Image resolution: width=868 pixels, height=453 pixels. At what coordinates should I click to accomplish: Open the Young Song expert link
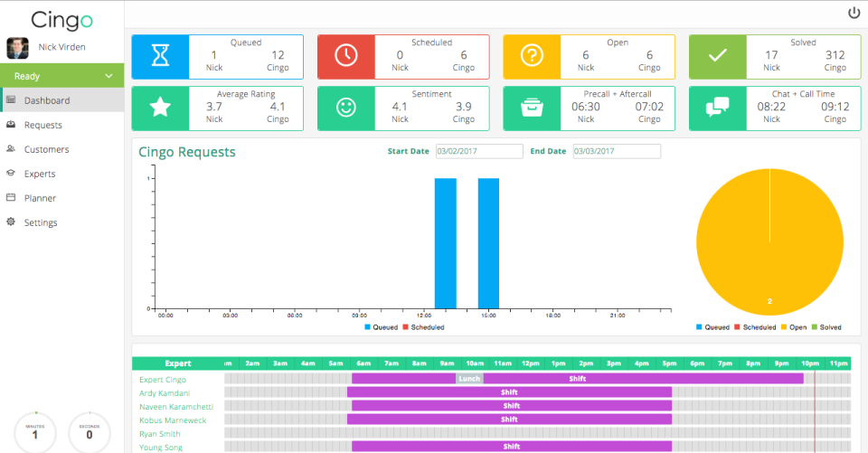coord(161,447)
